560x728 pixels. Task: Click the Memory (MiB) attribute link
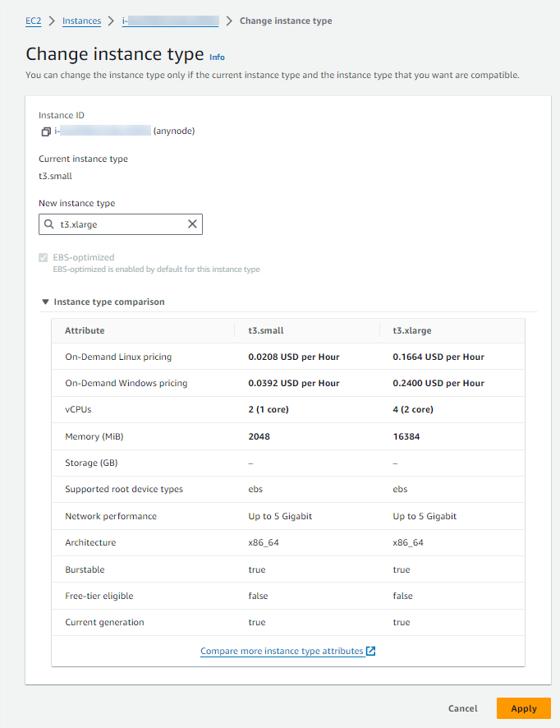[95, 435]
